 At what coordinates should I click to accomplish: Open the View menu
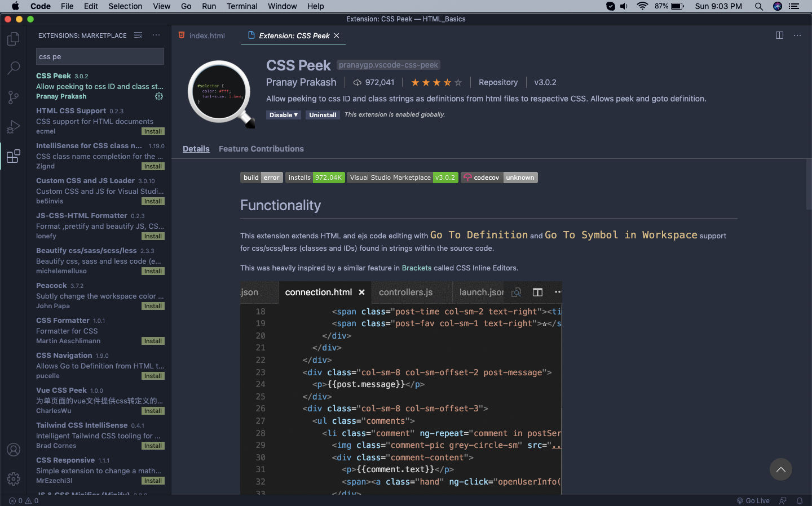coord(161,6)
